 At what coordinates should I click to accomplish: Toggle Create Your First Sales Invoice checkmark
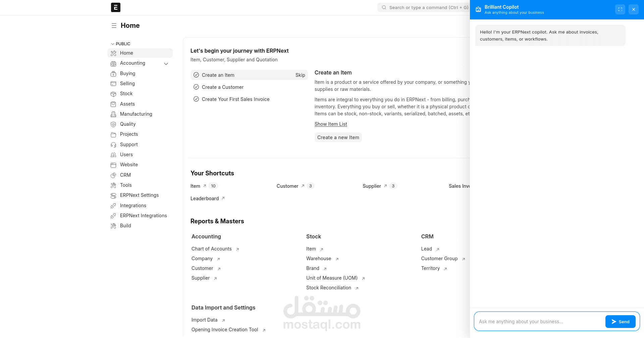[196, 99]
